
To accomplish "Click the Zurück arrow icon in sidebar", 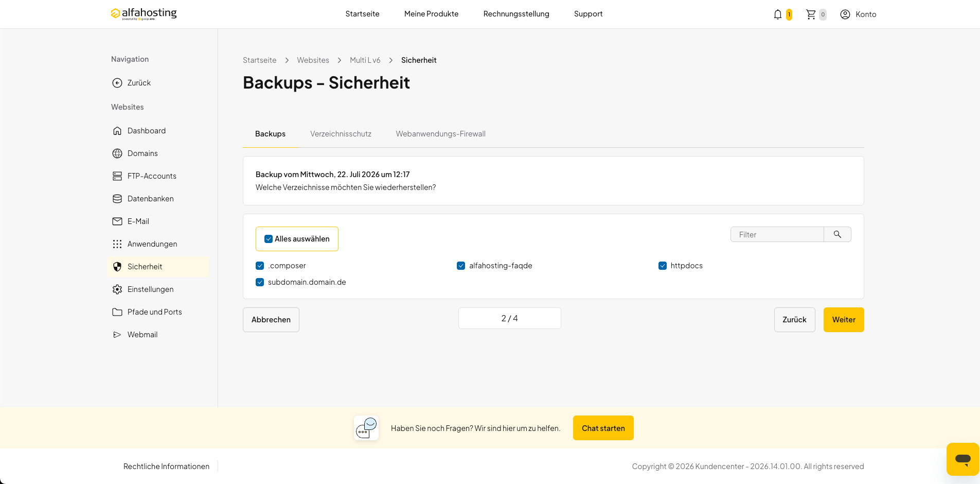I will 117,83.
